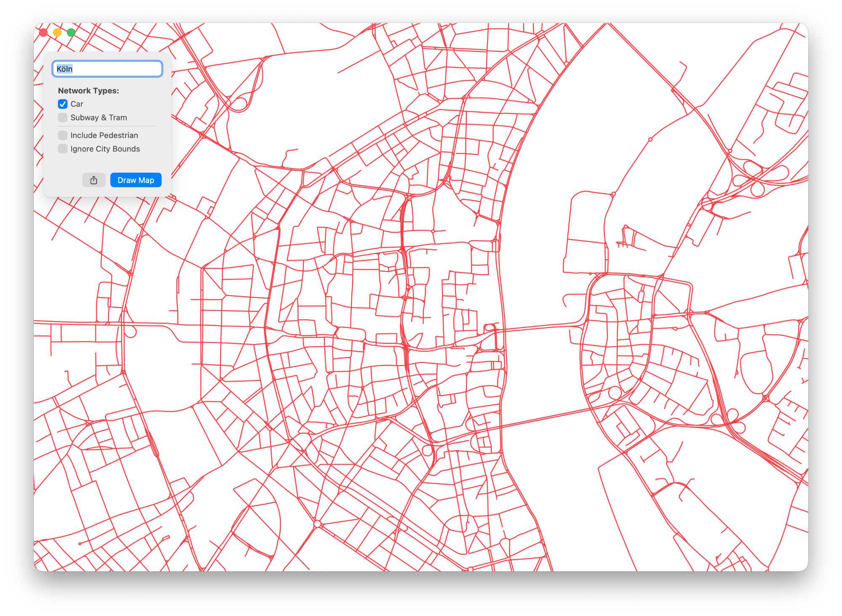Close the window with red button
The width and height of the screenshot is (842, 616).
pyautogui.click(x=43, y=32)
